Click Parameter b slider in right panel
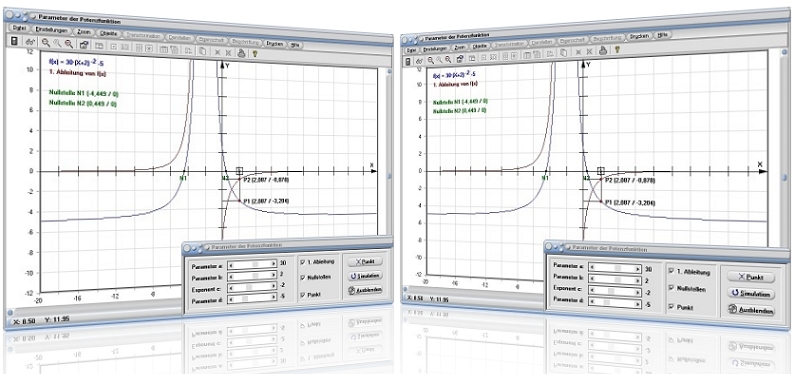 [x=615, y=280]
